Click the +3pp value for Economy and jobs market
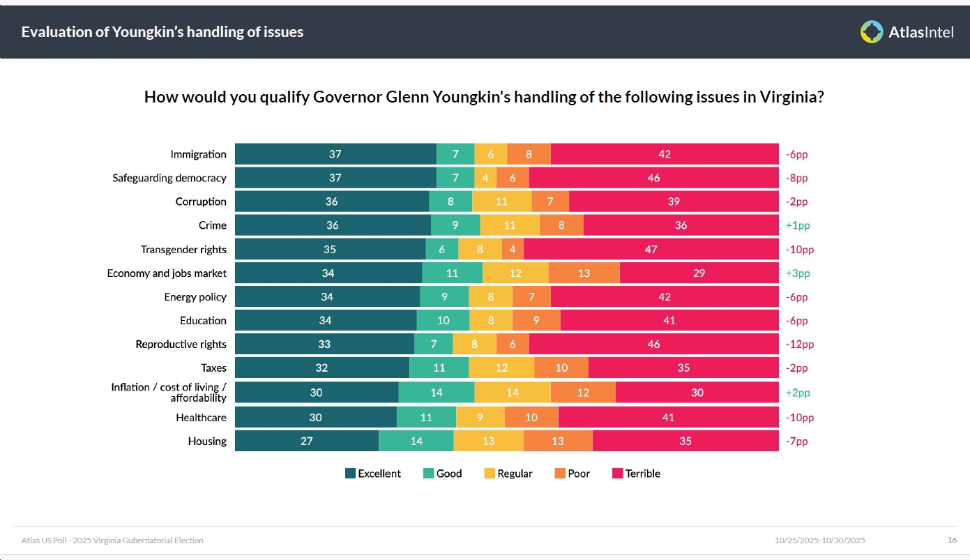970x560 pixels. point(797,273)
